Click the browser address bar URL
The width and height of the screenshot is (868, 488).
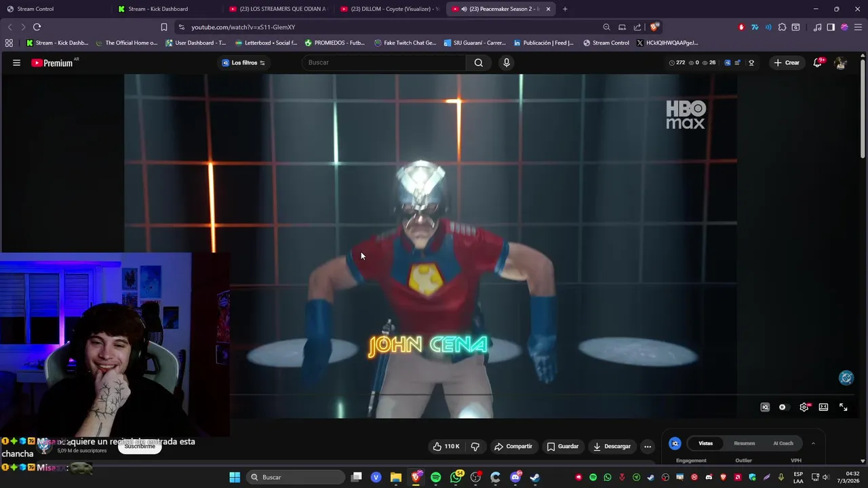pyautogui.click(x=243, y=27)
